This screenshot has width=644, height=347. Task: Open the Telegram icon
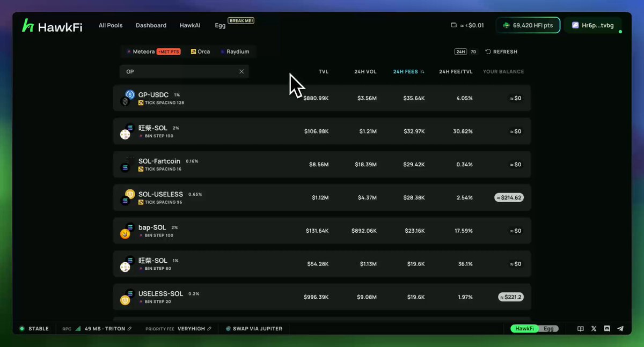coord(621,329)
